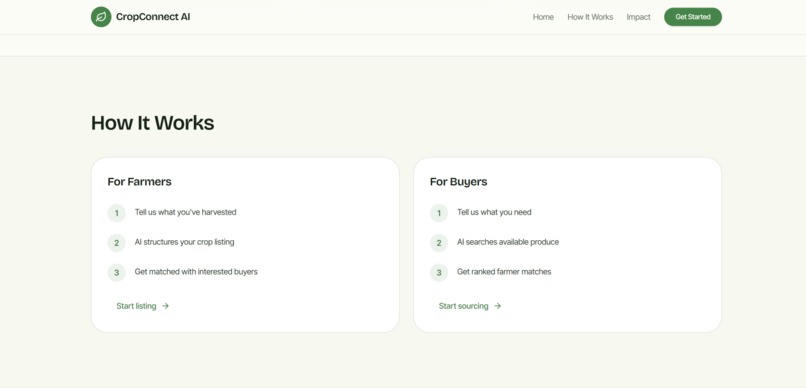
Task: Click the text "AI searches available produce"
Action: tap(508, 242)
